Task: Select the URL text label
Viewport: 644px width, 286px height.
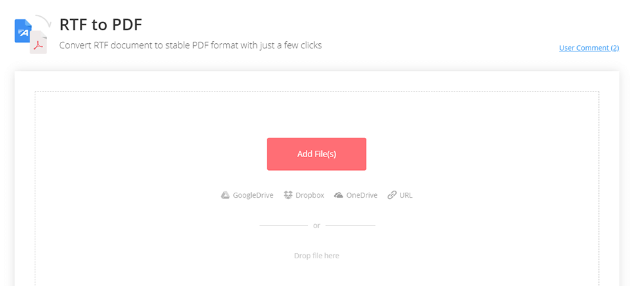Action: pyautogui.click(x=406, y=195)
